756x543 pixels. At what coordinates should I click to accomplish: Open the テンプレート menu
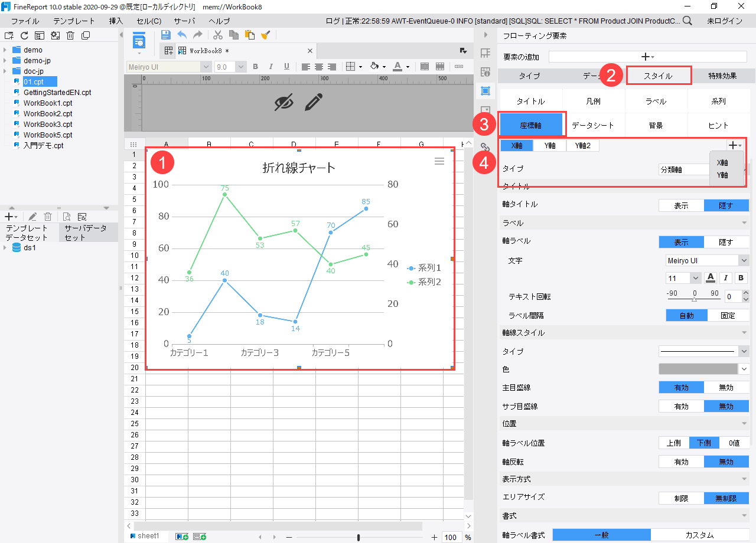point(74,21)
